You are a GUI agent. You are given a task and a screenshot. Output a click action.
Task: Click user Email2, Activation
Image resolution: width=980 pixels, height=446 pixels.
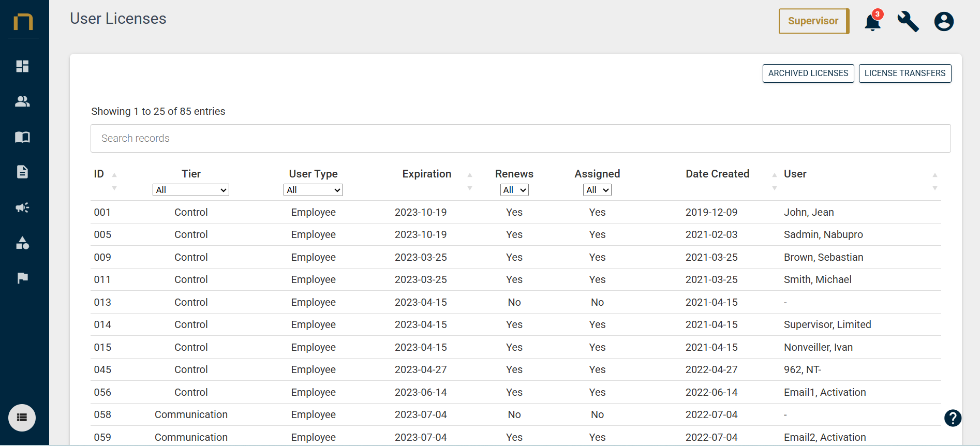[825, 437]
